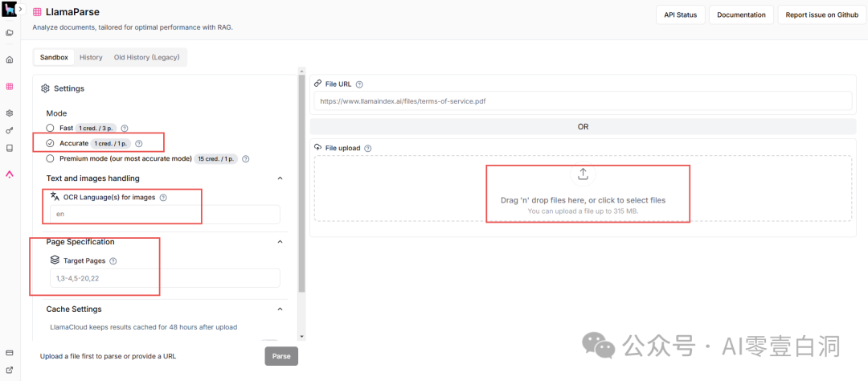Open the billing card icon in sidebar
This screenshot has width=868, height=381.
pos(10,353)
